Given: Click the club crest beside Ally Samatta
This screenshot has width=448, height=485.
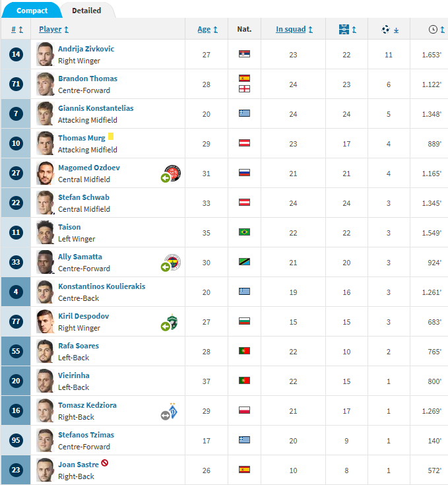Looking at the screenshot, I should point(173,263).
